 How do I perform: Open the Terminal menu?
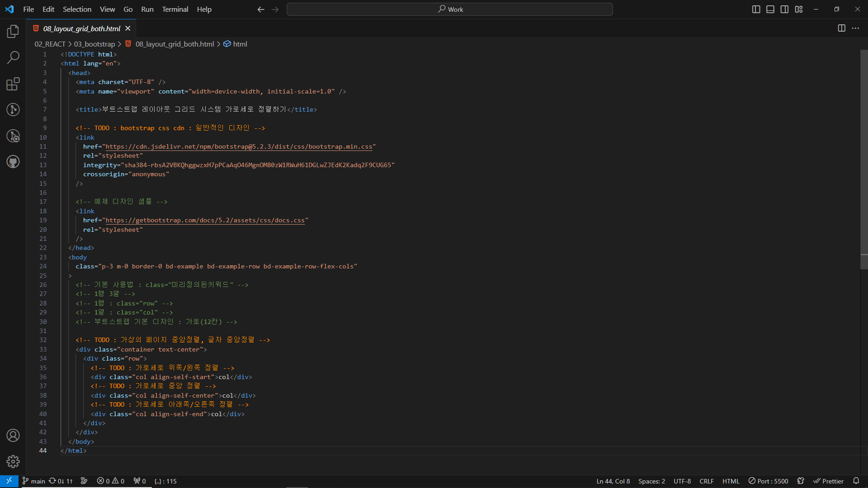175,9
